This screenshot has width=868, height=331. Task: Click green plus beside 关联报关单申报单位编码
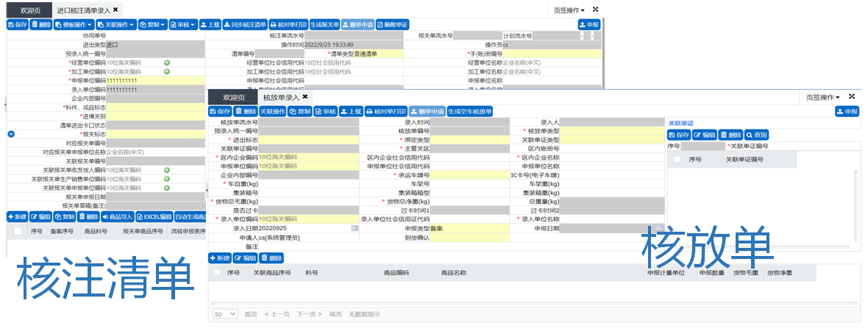point(167,188)
